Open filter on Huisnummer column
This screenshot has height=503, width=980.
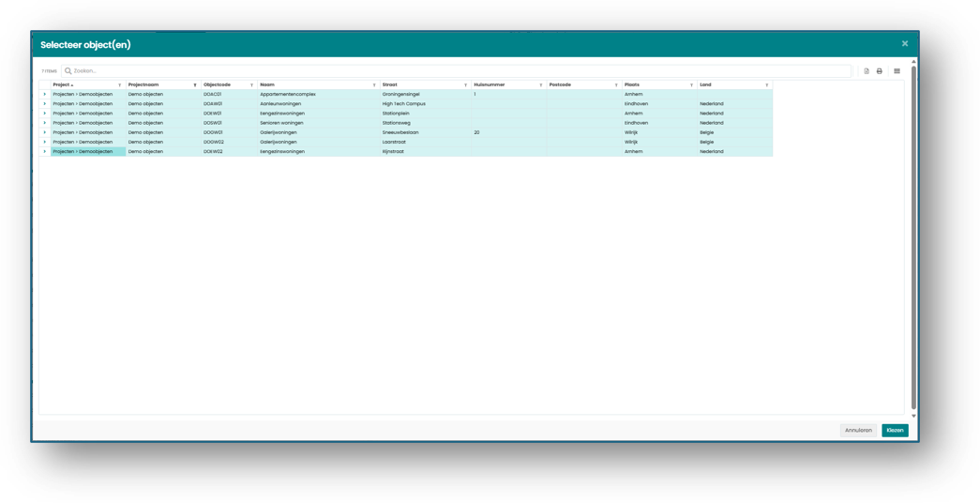pyautogui.click(x=540, y=85)
